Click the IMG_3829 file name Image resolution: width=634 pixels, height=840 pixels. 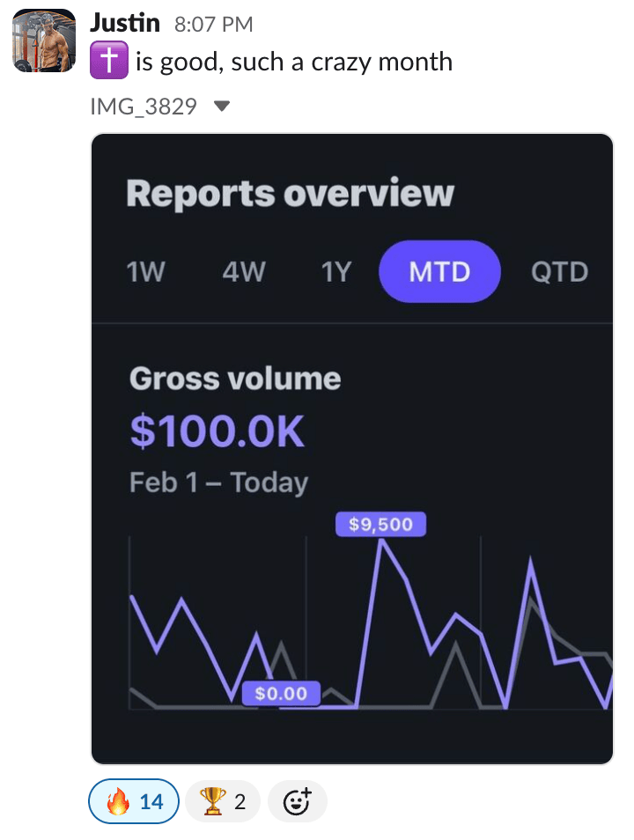(x=143, y=107)
